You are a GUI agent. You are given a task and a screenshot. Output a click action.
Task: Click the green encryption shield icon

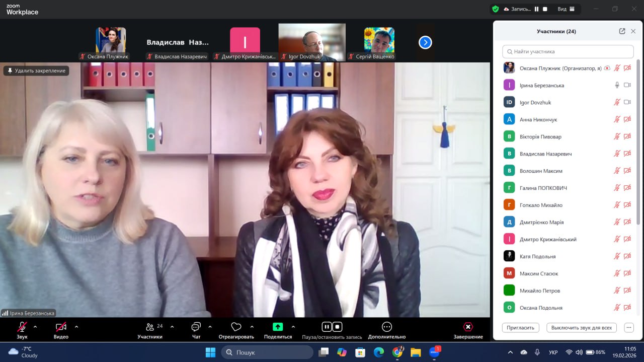(496, 9)
